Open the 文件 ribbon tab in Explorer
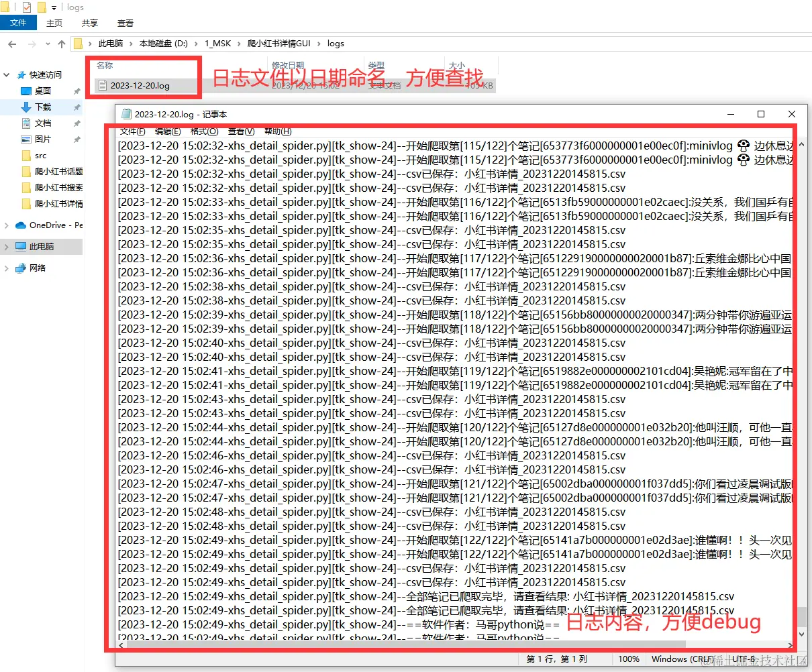The image size is (812, 672). pyautogui.click(x=18, y=23)
